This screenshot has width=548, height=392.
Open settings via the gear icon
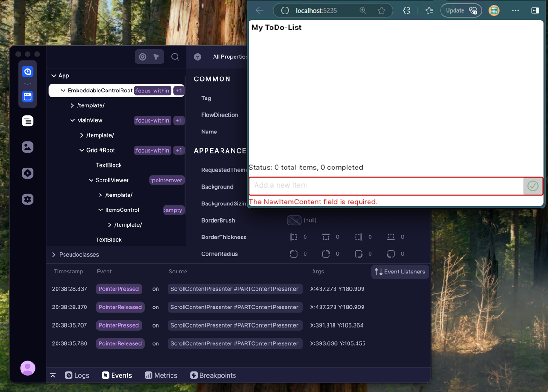point(28,199)
